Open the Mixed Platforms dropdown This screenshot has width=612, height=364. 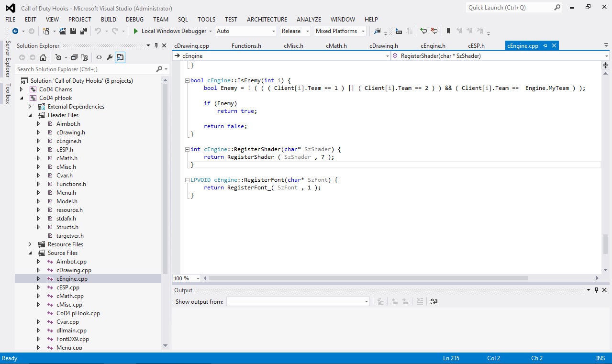click(x=363, y=31)
